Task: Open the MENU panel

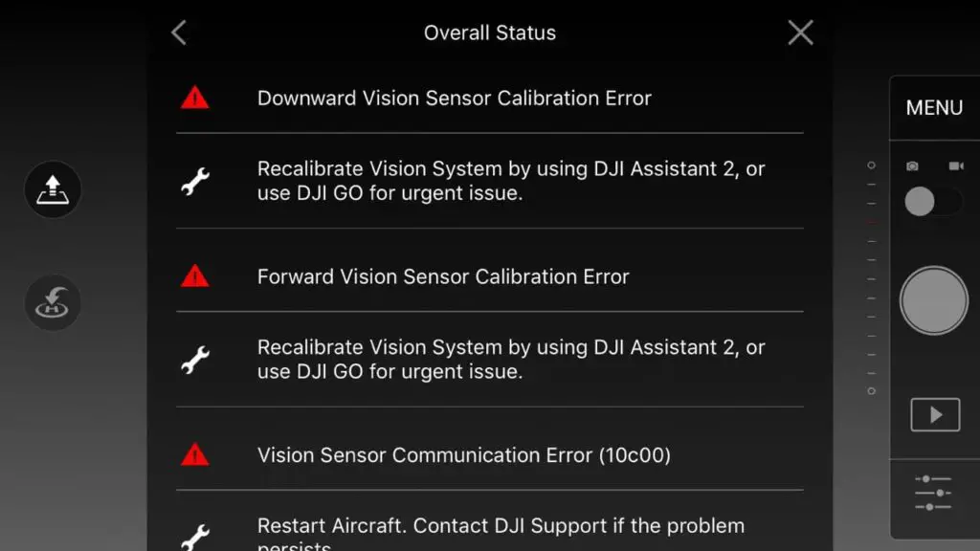Action: 933,108
